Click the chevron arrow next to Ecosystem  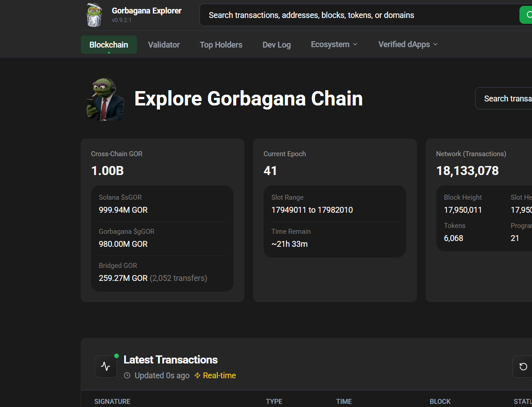click(x=355, y=44)
